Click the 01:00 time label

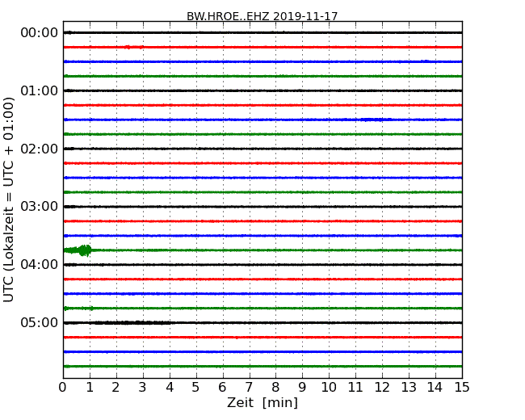click(x=40, y=90)
